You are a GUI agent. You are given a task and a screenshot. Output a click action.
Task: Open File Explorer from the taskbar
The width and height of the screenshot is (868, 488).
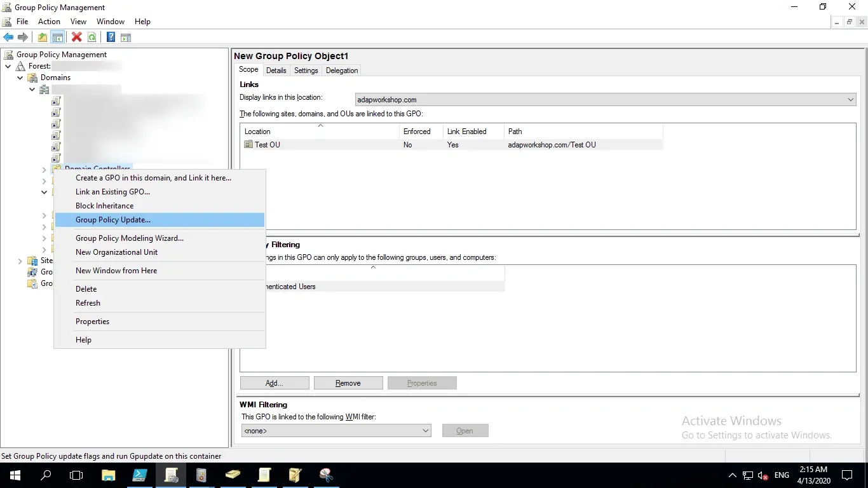109,475
